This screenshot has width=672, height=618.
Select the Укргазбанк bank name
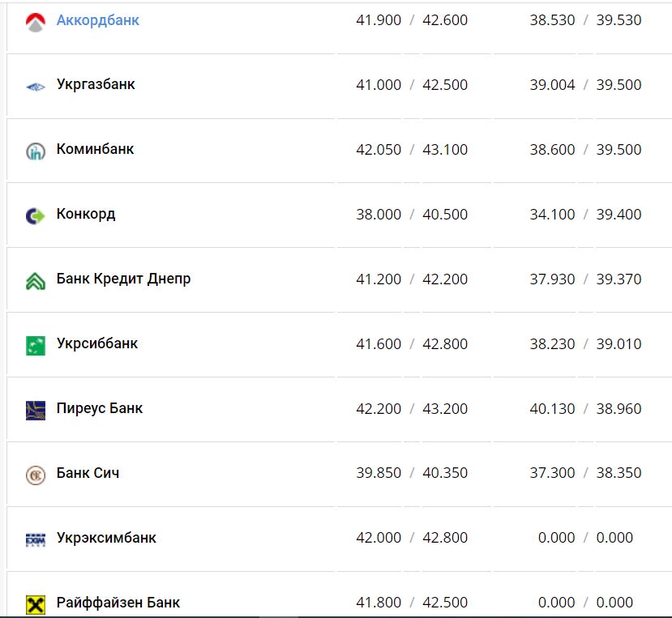click(96, 84)
